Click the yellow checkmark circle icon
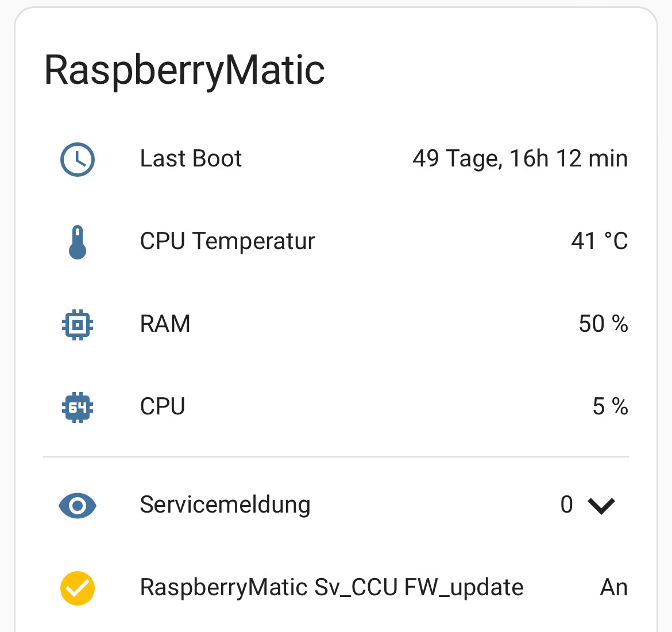The image size is (672, 632). [78, 588]
